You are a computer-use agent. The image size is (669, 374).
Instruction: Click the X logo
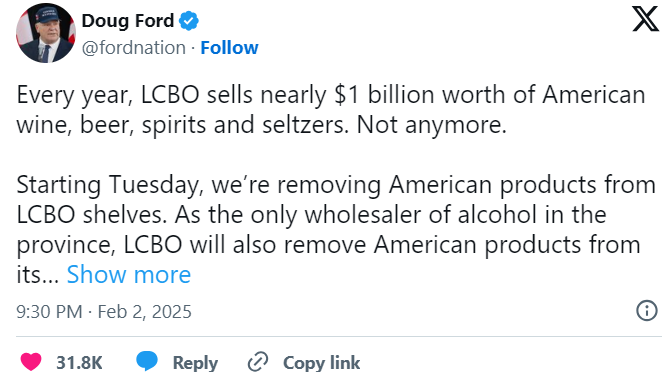[x=645, y=19]
